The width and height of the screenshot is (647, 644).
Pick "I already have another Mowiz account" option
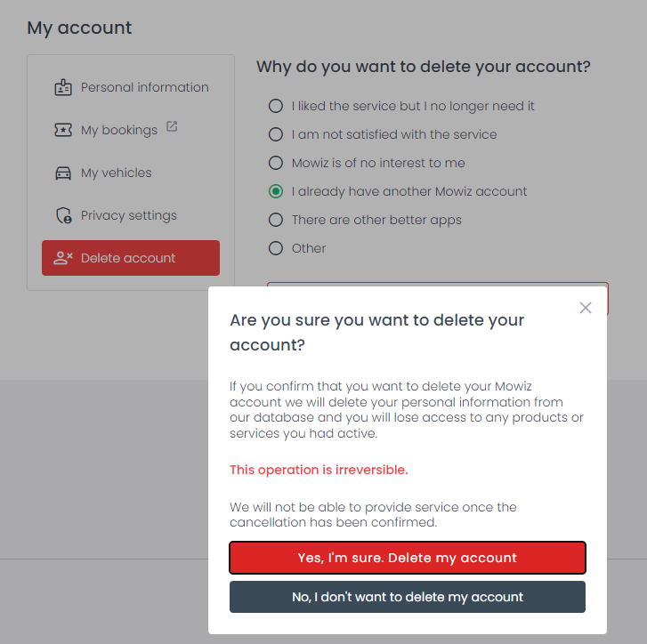point(276,191)
